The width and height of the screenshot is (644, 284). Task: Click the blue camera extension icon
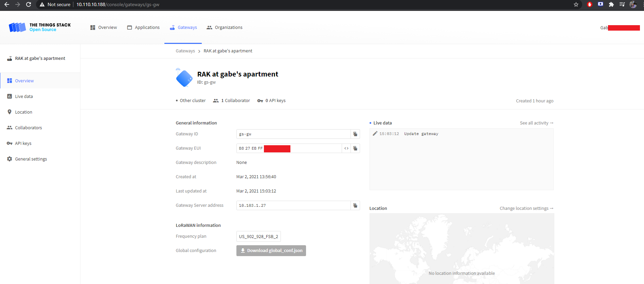coord(601,4)
